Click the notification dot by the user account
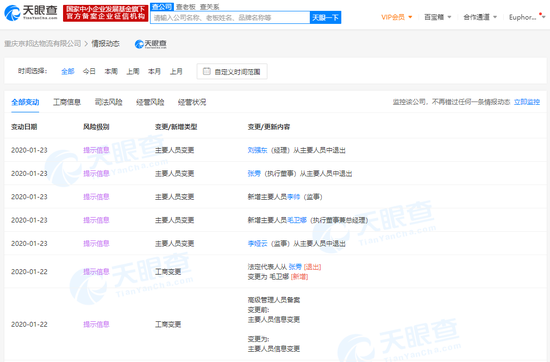Viewport: 550px width, 362px height. 540,14
